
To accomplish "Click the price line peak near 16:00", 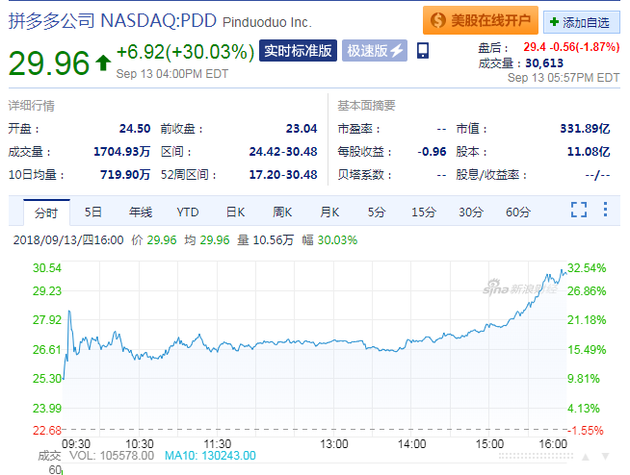I will [562, 270].
